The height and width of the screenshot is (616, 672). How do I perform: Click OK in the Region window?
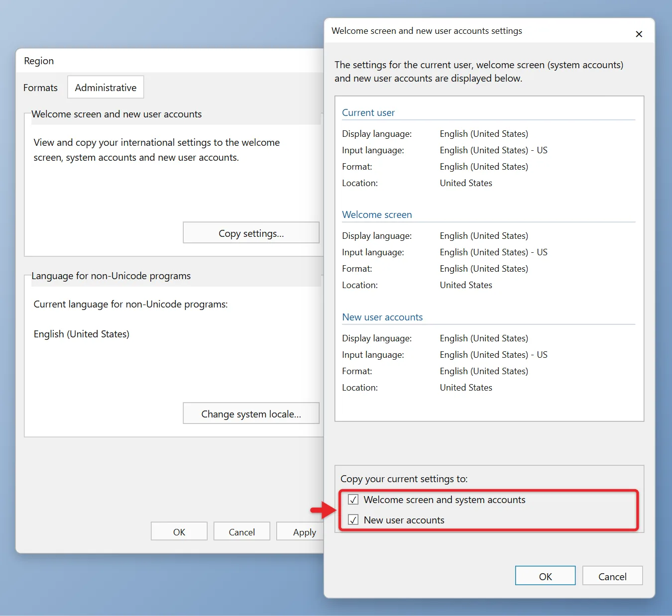179,531
